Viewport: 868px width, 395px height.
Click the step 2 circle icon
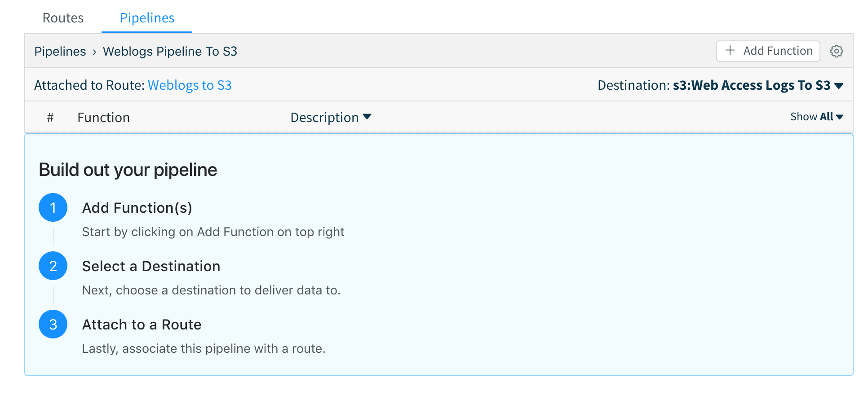pyautogui.click(x=53, y=266)
